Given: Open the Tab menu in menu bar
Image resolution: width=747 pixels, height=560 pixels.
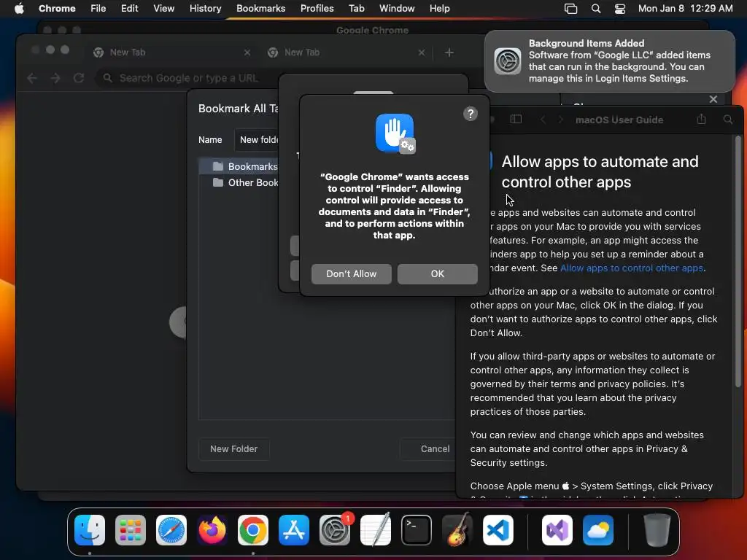Looking at the screenshot, I should (356, 8).
